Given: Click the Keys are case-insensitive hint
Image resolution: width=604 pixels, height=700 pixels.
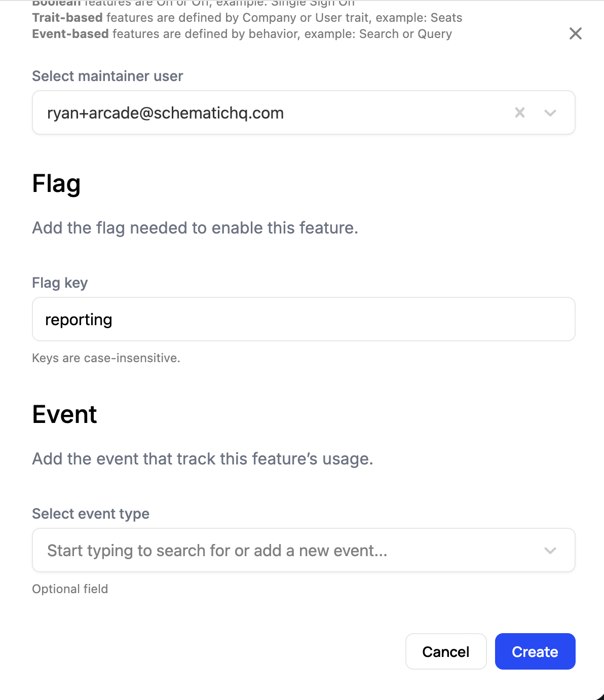Looking at the screenshot, I should click(x=106, y=358).
